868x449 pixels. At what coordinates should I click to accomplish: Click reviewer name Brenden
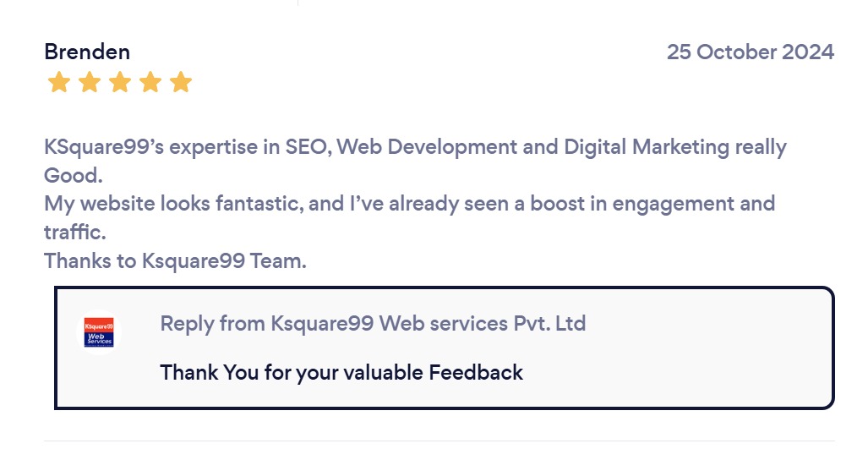tap(87, 52)
